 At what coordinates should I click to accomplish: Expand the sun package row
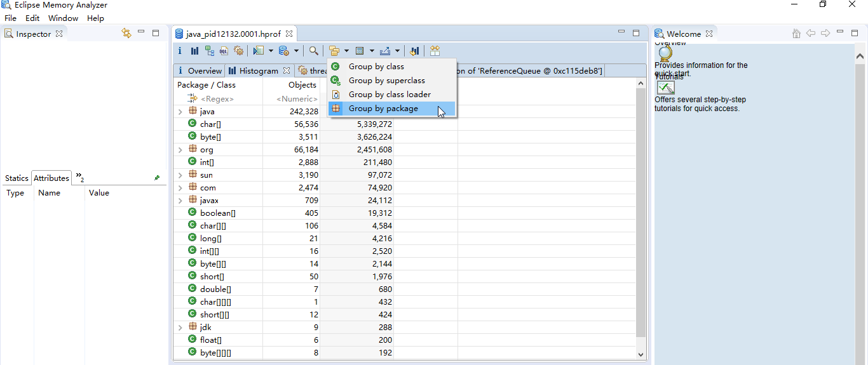(x=180, y=175)
